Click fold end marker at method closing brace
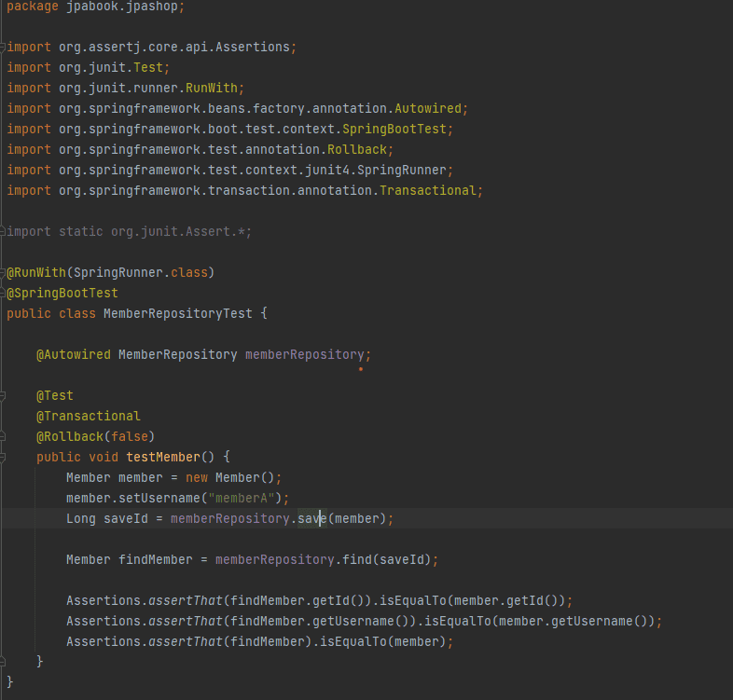Screen dimensions: 733x700 pos(3,662)
